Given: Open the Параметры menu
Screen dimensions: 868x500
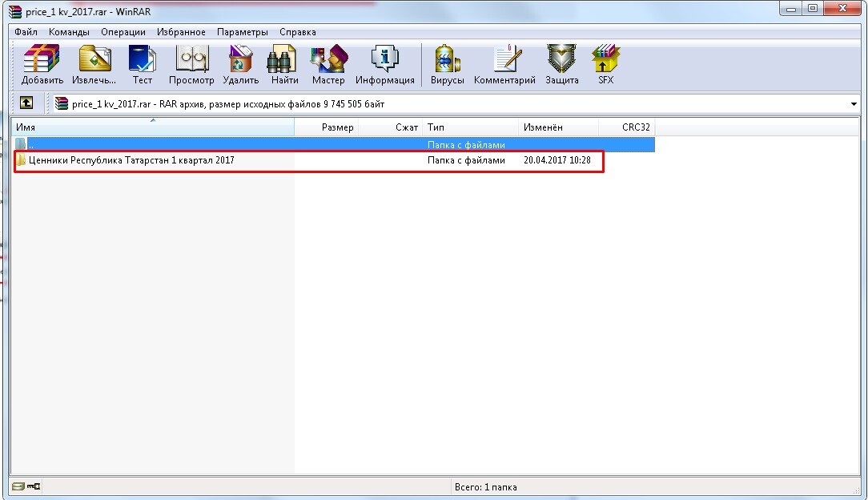Looking at the screenshot, I should pyautogui.click(x=243, y=32).
